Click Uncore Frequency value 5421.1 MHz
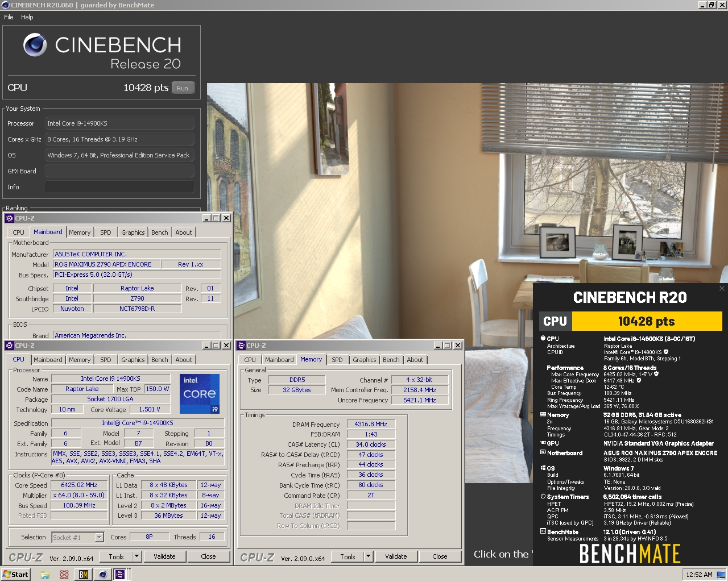This screenshot has width=728, height=582. click(420, 400)
